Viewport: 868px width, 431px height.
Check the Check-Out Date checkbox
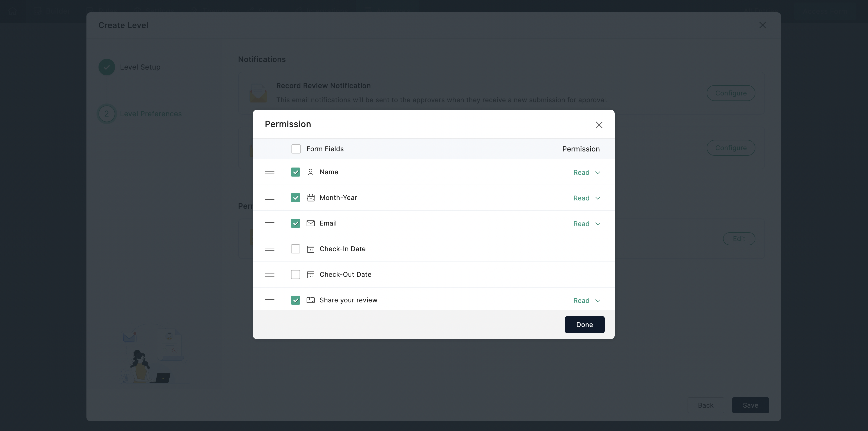296,275
